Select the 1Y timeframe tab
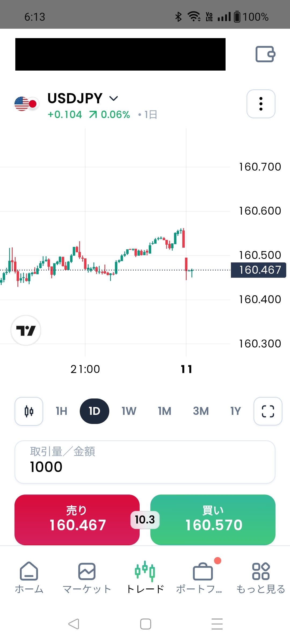290x644 pixels. [x=235, y=411]
